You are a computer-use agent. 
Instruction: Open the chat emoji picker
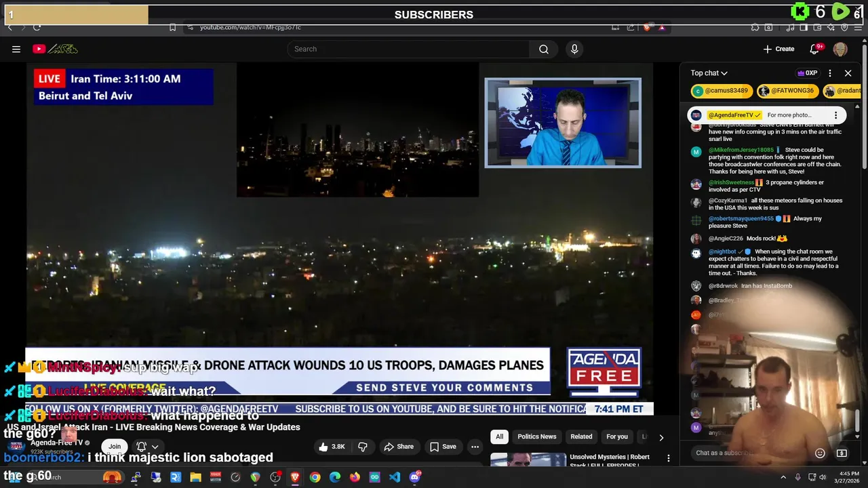pos(820,453)
